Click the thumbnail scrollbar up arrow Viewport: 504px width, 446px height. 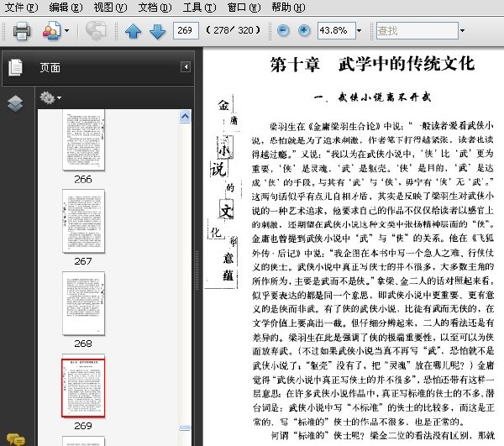pyautogui.click(x=185, y=116)
